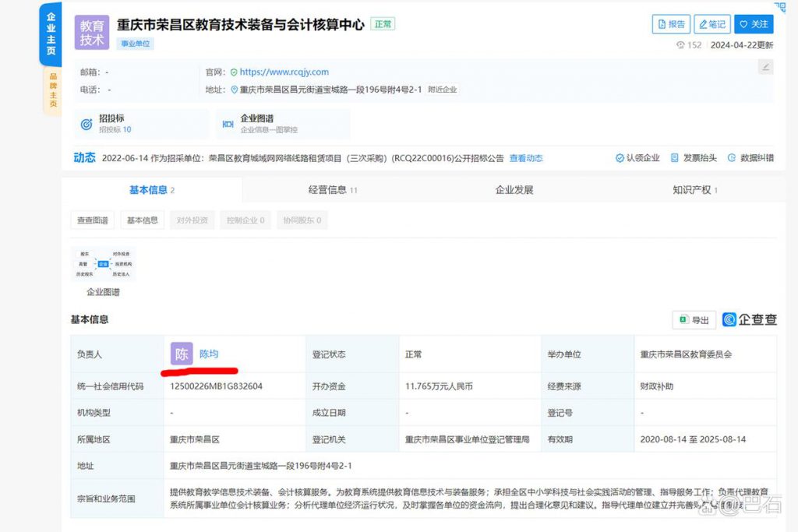Screen dimensions: 798x532
Task: Click the 企业图谱 diagram thumbnail
Action: [x=103, y=265]
